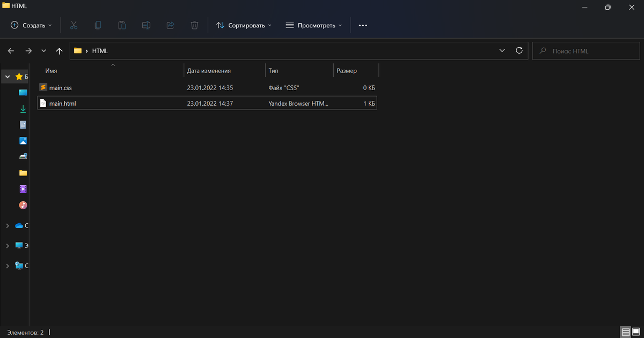Open Downloads in the sidebar
This screenshot has height=338, width=644.
tap(23, 108)
